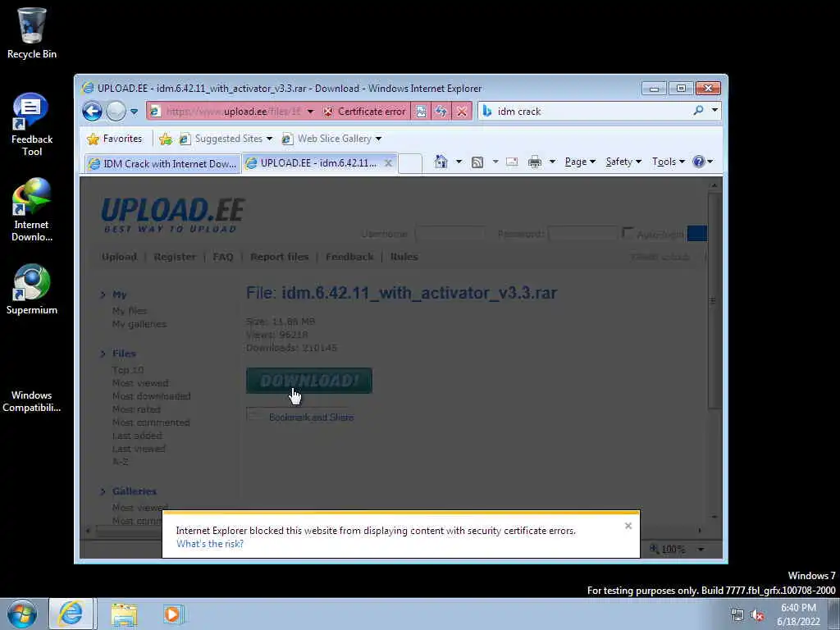Open a new blank tab

(x=410, y=163)
